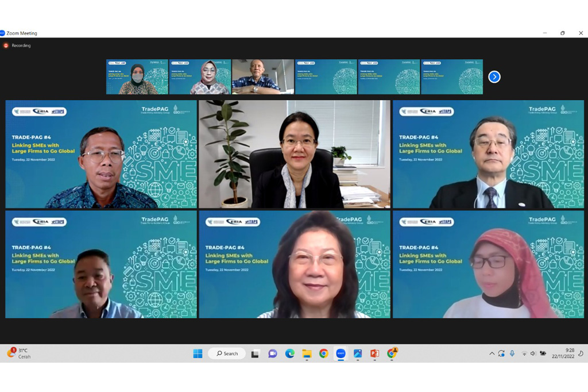
Task: Select video tile of man in blue batik shirt
Action: click(101, 154)
